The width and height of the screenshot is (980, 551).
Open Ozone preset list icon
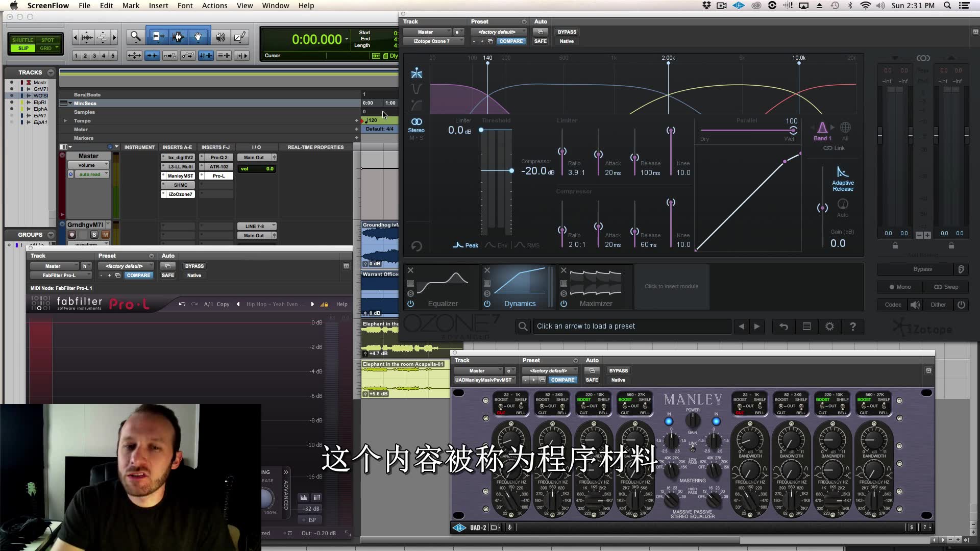(x=806, y=327)
